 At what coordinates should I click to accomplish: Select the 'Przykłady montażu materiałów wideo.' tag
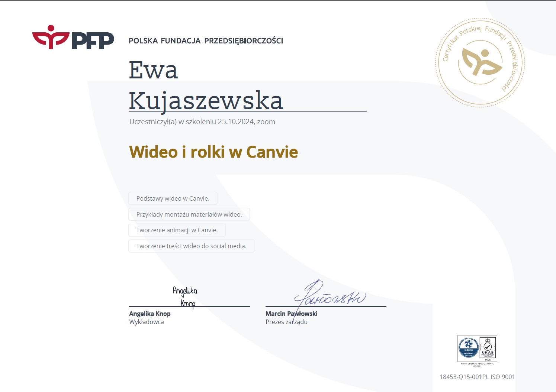click(189, 214)
